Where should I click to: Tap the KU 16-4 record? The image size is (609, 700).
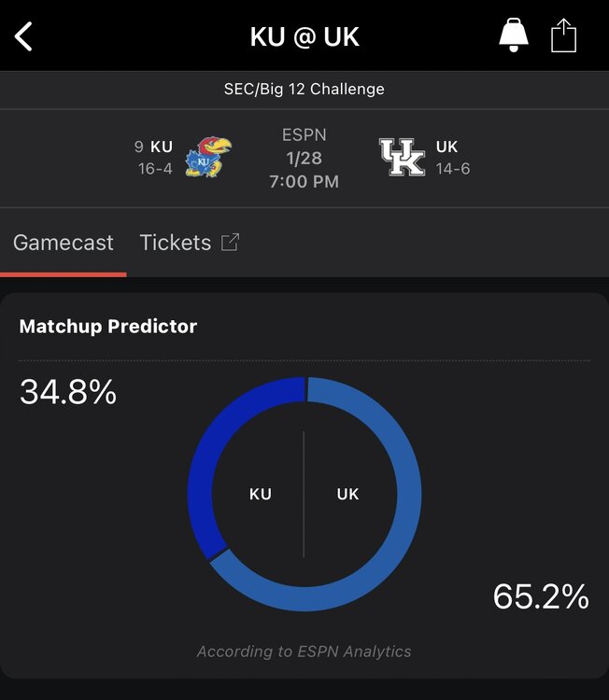click(155, 169)
